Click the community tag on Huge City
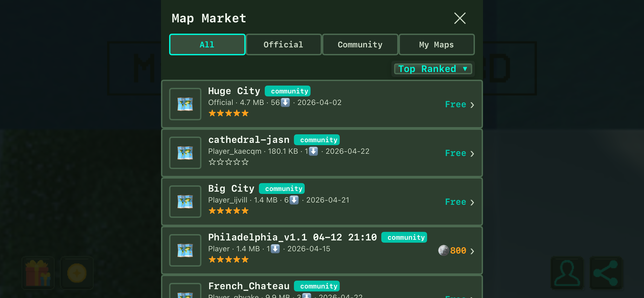Image resolution: width=644 pixels, height=298 pixels. point(287,91)
